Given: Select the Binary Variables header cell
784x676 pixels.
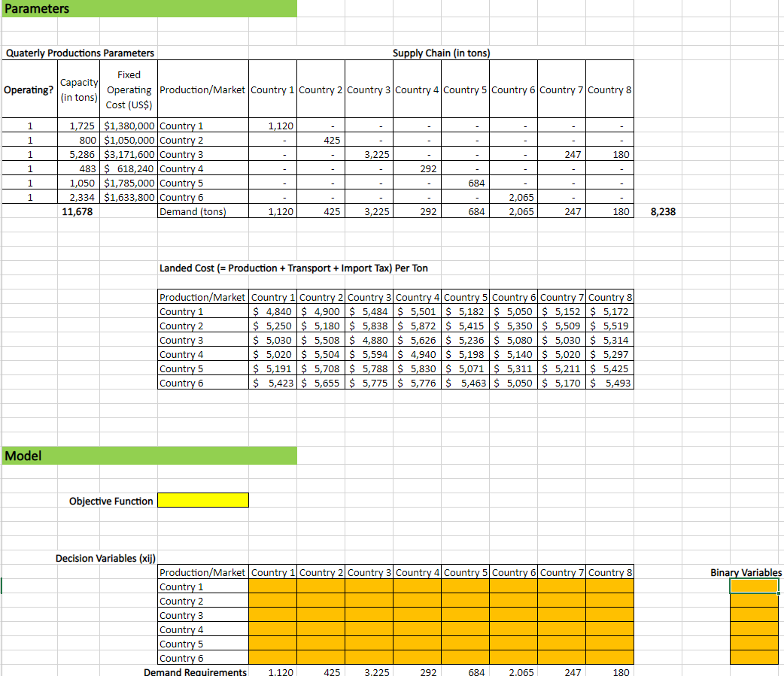Looking at the screenshot, I should [x=753, y=572].
